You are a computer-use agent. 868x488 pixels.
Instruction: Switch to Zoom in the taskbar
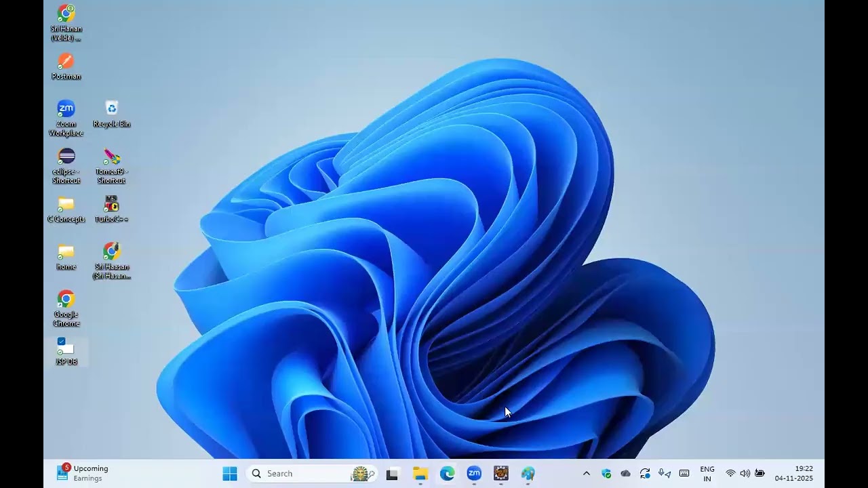coord(474,474)
